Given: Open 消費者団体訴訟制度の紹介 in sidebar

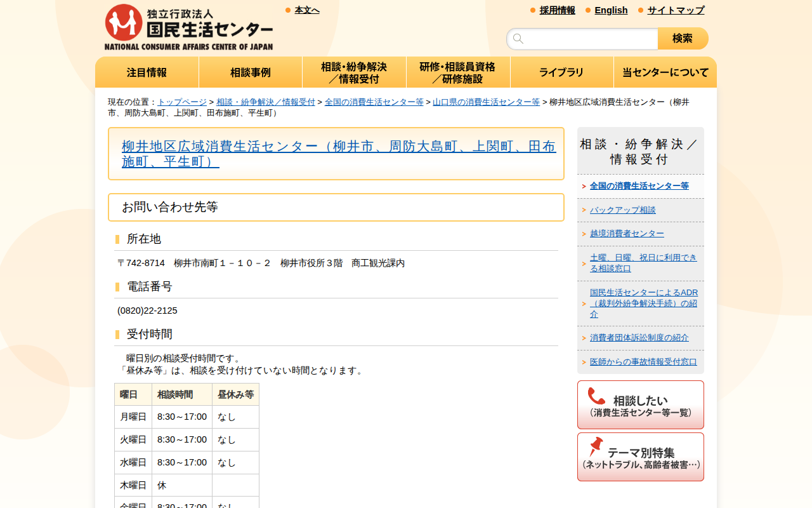Looking at the screenshot, I should pos(638,337).
